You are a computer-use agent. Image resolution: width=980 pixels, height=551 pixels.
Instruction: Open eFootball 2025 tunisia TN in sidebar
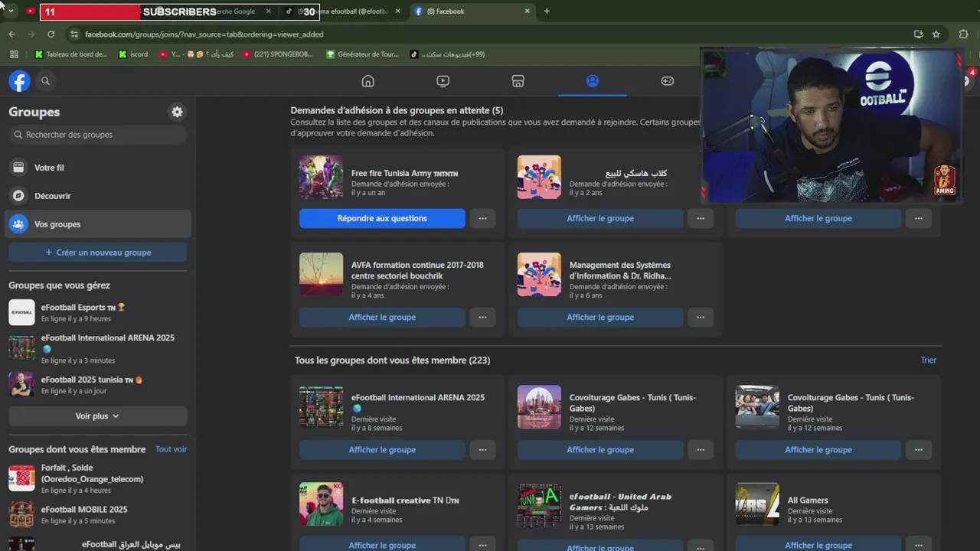tap(97, 384)
